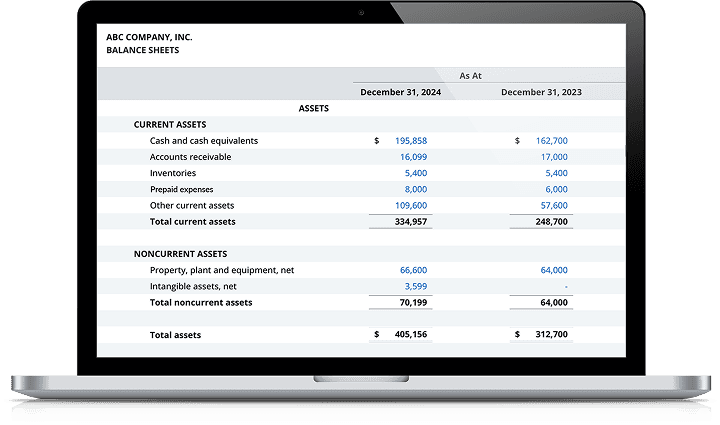
Task: Open the 2023 cash value 162,700
Action: pyautogui.click(x=551, y=141)
